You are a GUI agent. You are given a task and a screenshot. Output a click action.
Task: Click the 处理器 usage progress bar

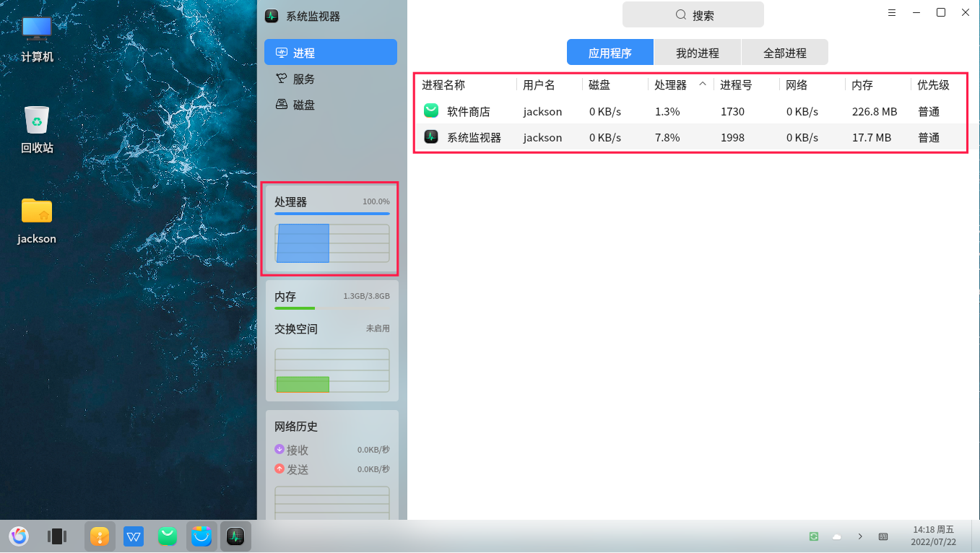tap(332, 214)
